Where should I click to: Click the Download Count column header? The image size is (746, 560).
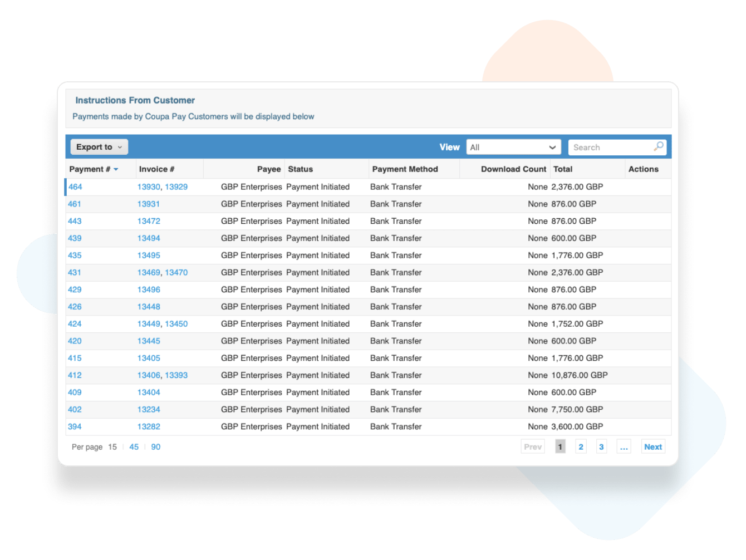514,169
